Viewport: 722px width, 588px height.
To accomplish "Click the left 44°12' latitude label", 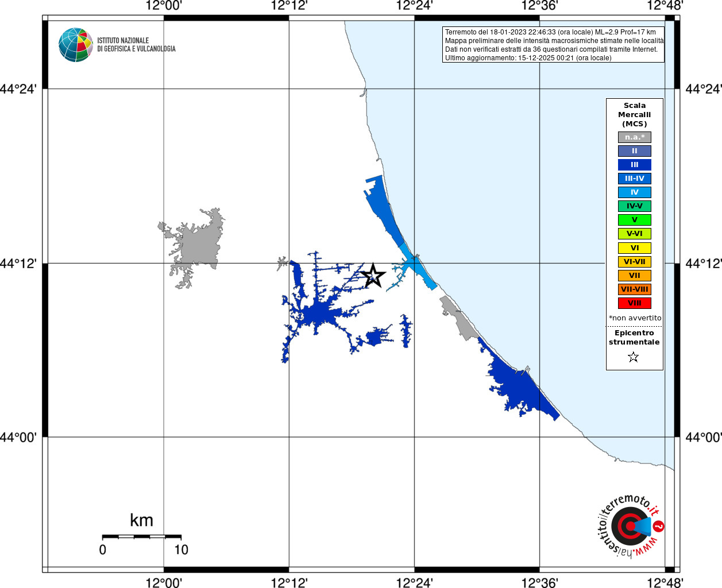I will tap(18, 264).
